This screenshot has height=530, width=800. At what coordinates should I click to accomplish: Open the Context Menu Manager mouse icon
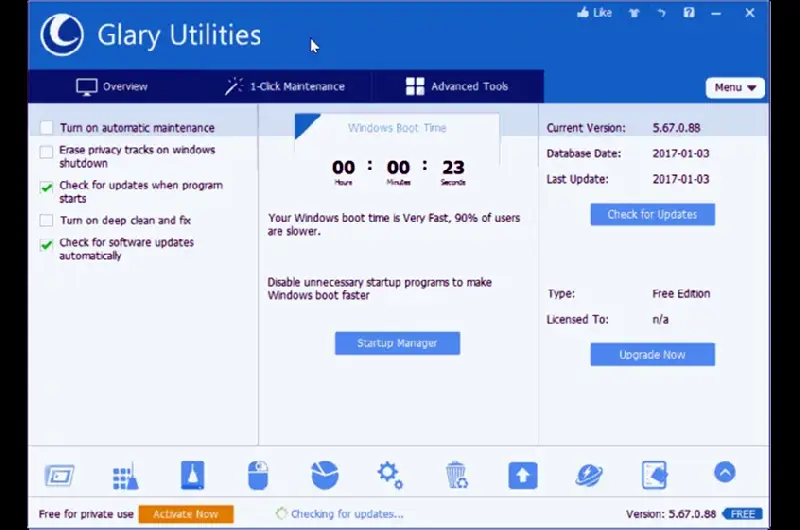tap(258, 475)
